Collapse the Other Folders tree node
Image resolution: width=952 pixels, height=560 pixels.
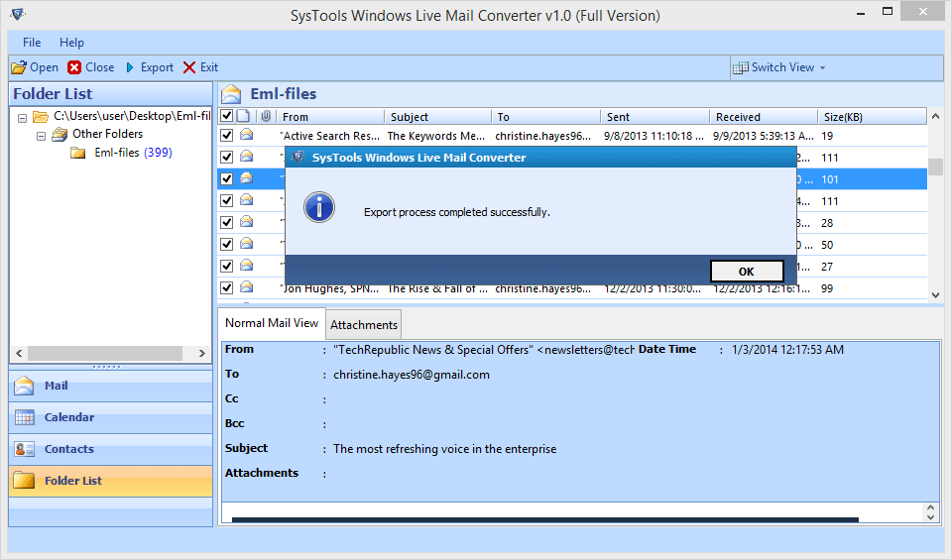pyautogui.click(x=41, y=136)
